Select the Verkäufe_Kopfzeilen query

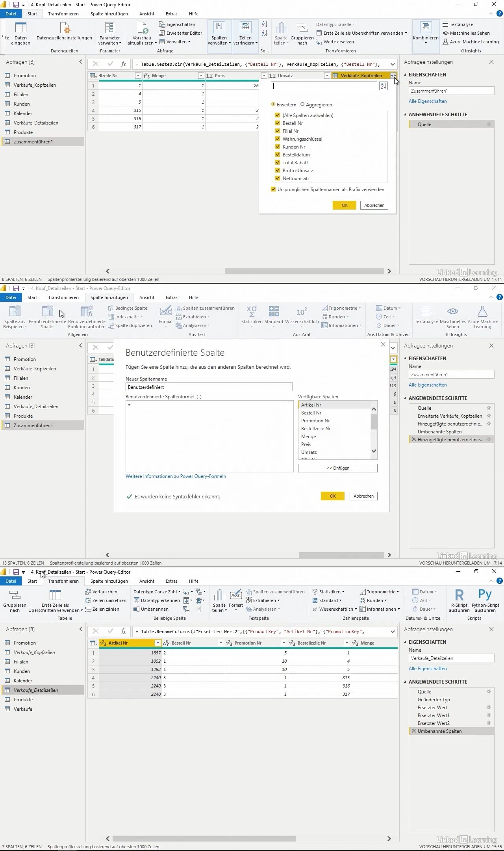coord(35,85)
